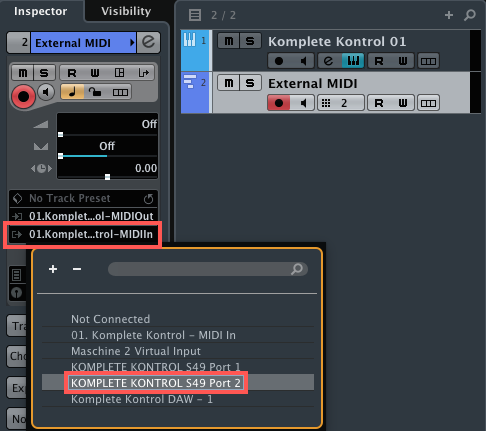Open the track list search magnifier
486x431 pixels.
coord(470,15)
